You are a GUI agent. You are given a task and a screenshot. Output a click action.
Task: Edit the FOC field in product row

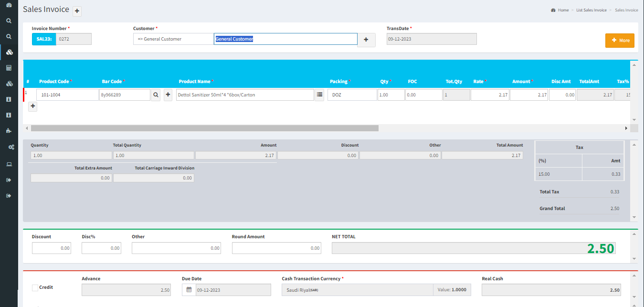coord(423,95)
